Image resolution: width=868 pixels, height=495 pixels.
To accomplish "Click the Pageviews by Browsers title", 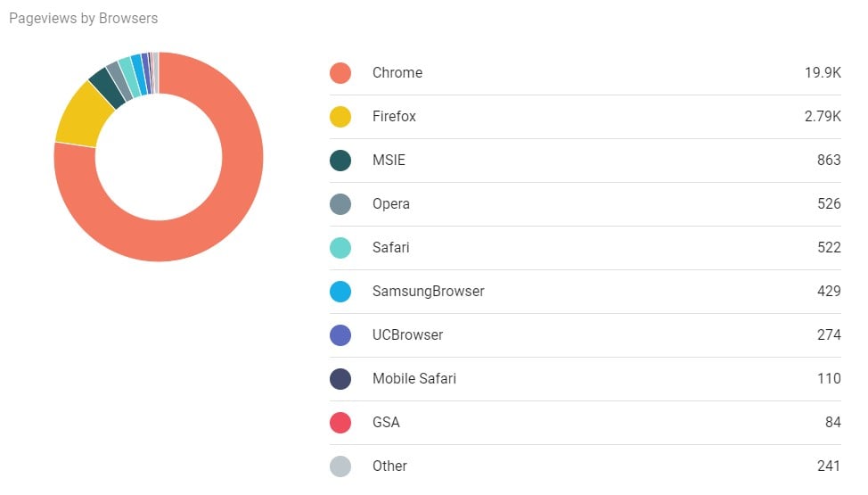I will 84,18.
